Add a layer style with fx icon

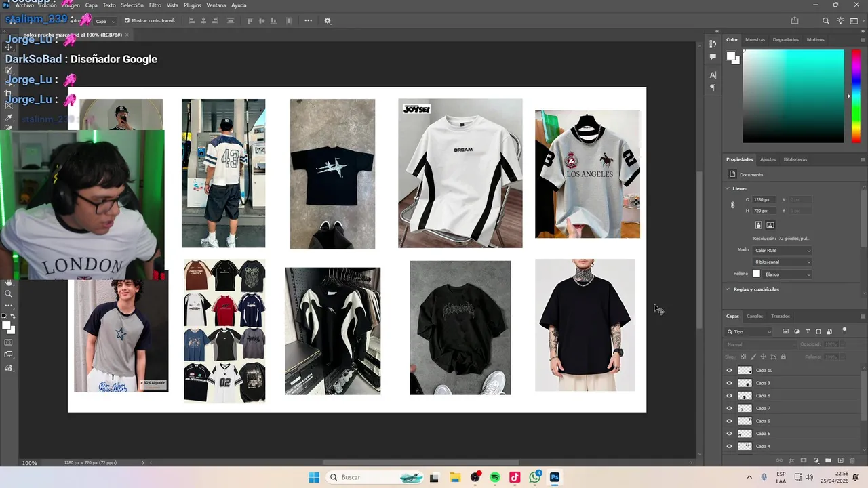pos(791,460)
